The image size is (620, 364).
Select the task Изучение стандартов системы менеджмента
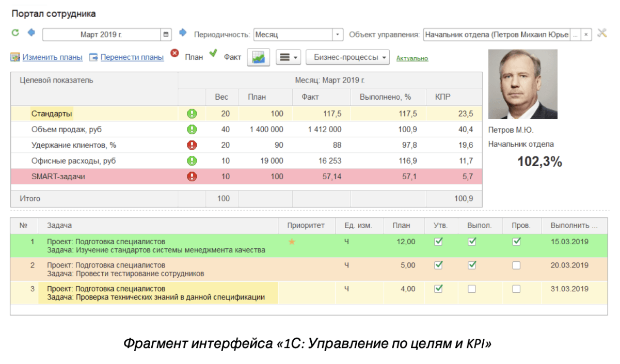click(x=309, y=246)
